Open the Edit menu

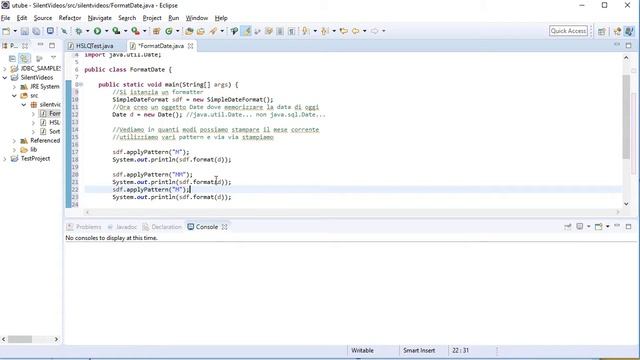click(22, 18)
